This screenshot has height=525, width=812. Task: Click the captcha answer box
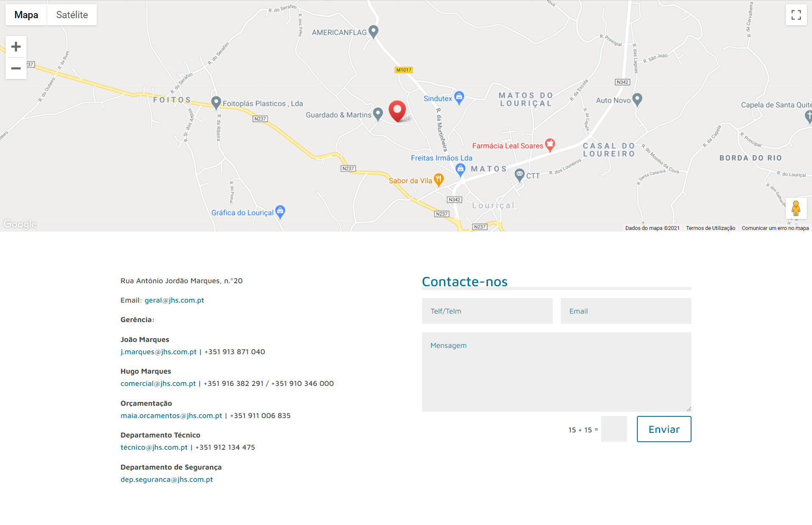[614, 429]
